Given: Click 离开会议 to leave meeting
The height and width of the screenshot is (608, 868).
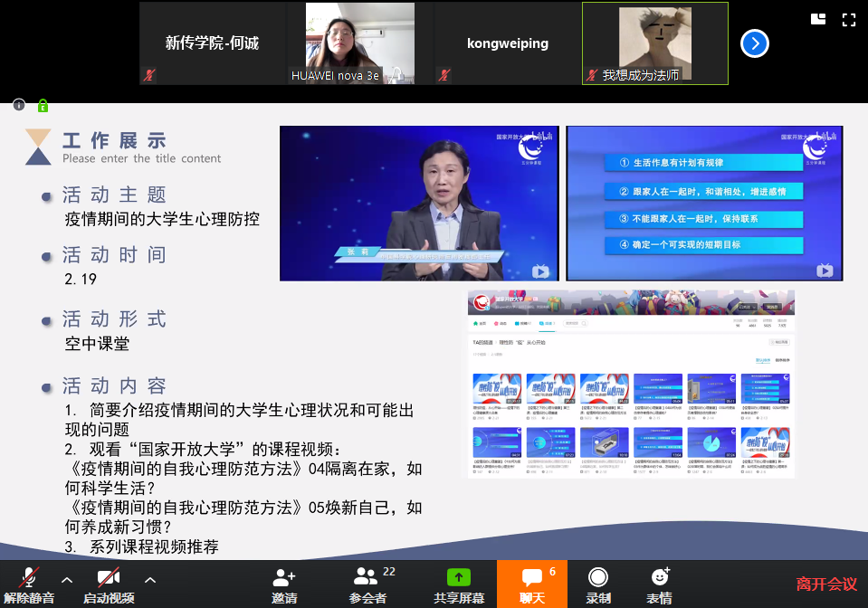Looking at the screenshot, I should click(x=826, y=584).
